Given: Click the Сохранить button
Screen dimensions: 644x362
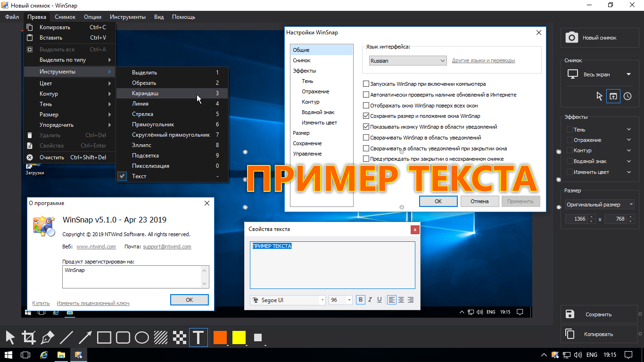Looking at the screenshot, I should tap(600, 314).
